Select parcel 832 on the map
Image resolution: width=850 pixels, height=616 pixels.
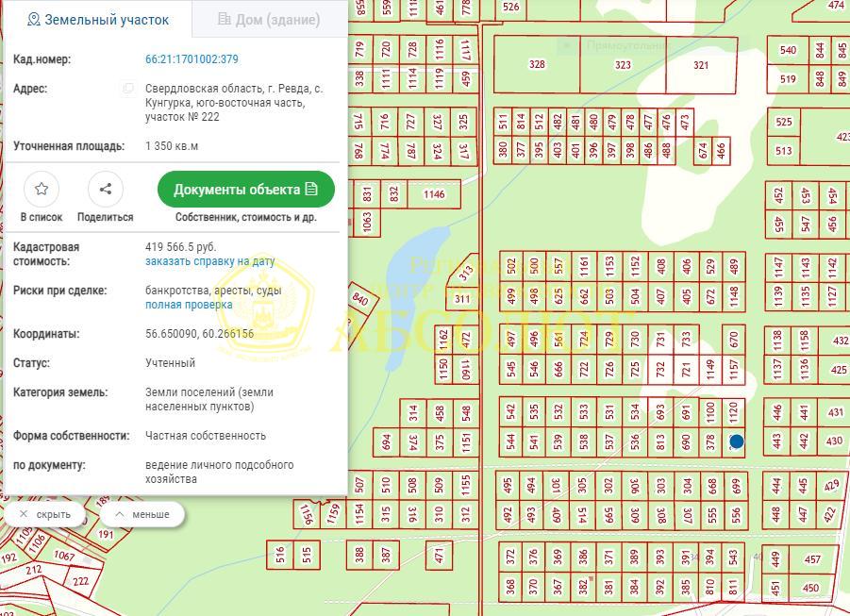coord(394,194)
